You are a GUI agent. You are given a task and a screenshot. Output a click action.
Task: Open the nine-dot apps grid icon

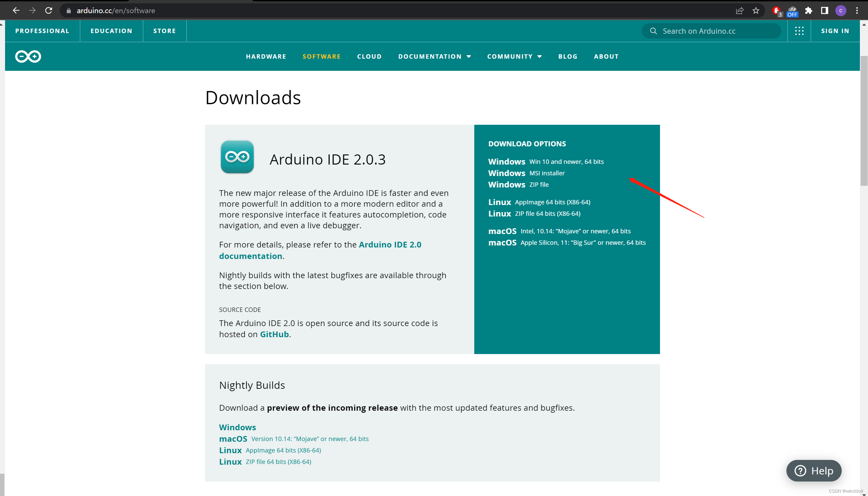tap(799, 31)
